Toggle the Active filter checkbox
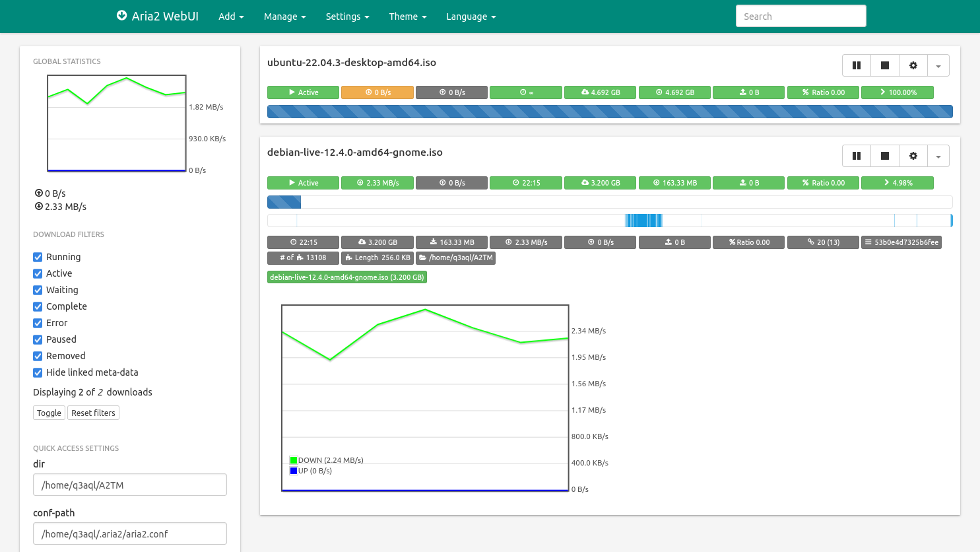980x552 pixels. [38, 273]
